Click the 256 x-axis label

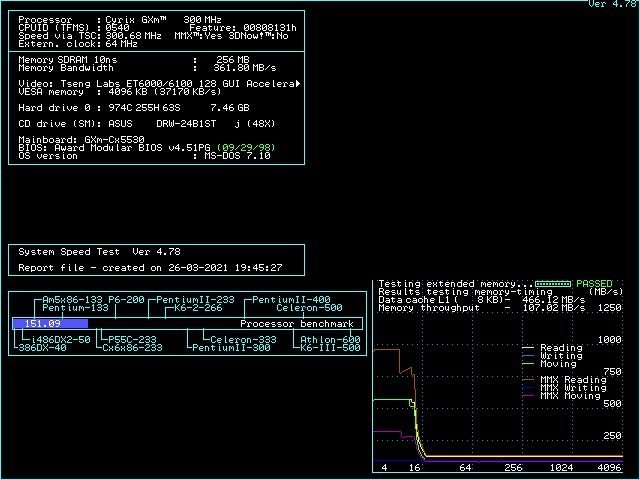513,468
